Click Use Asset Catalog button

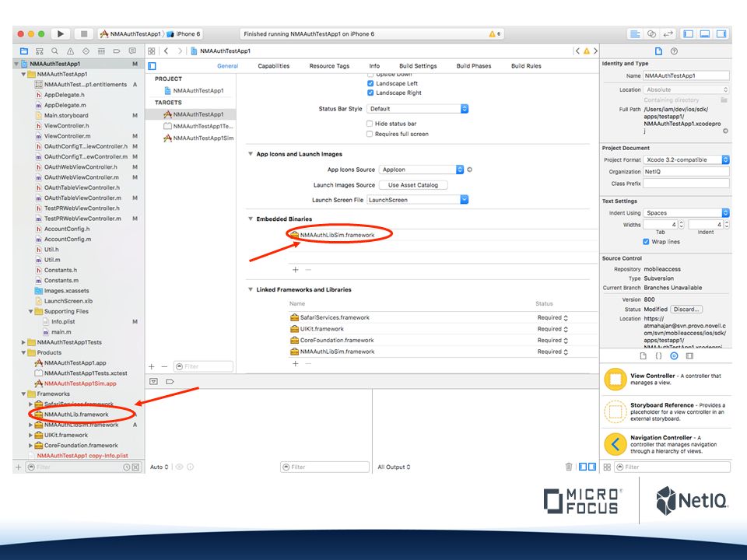point(413,185)
